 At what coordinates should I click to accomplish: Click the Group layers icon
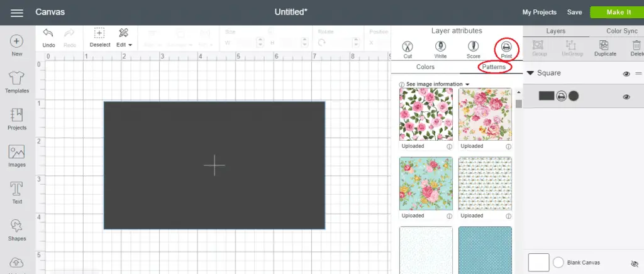click(538, 45)
